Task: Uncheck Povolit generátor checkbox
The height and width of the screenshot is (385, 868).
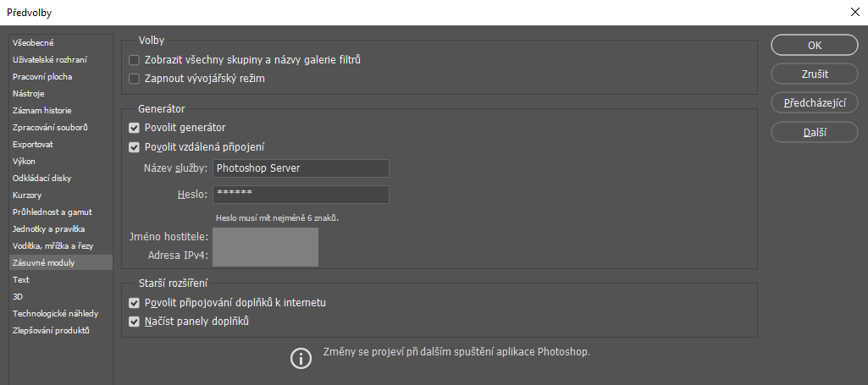Action: pos(134,128)
